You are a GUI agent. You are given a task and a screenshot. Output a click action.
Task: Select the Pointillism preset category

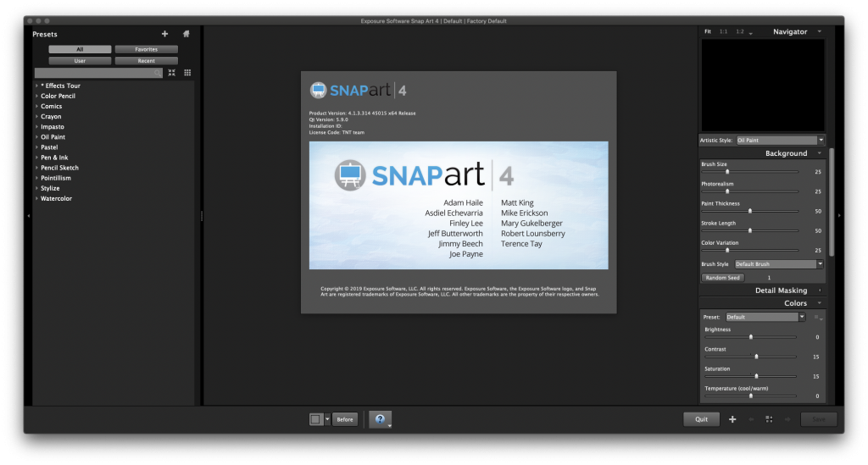click(x=55, y=178)
